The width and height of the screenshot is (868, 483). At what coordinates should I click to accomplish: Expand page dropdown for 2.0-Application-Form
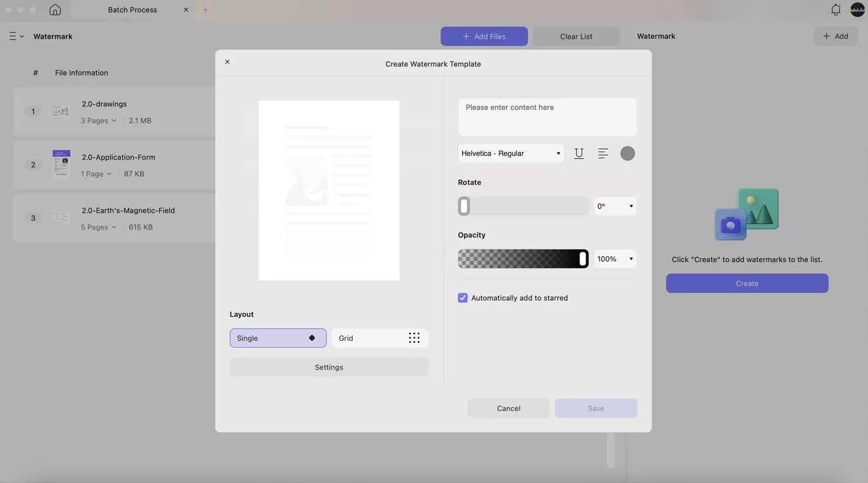[96, 174]
